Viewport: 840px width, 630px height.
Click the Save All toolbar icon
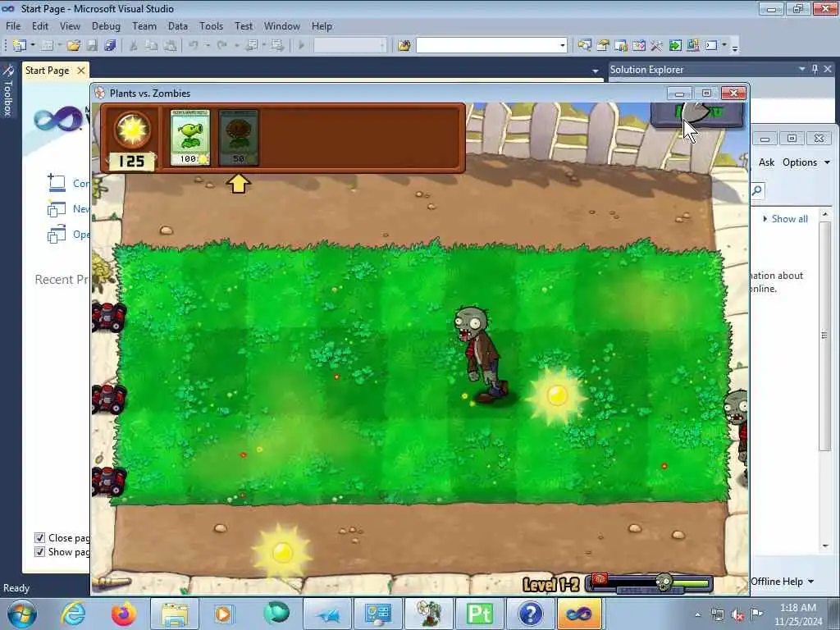pos(111,46)
